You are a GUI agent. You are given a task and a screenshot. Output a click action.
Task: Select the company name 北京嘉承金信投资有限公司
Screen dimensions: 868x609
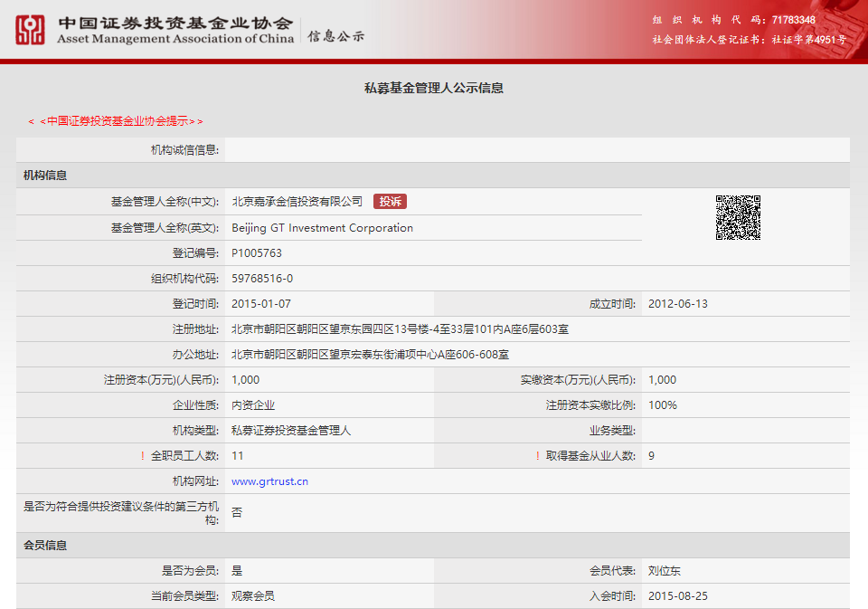point(297,202)
